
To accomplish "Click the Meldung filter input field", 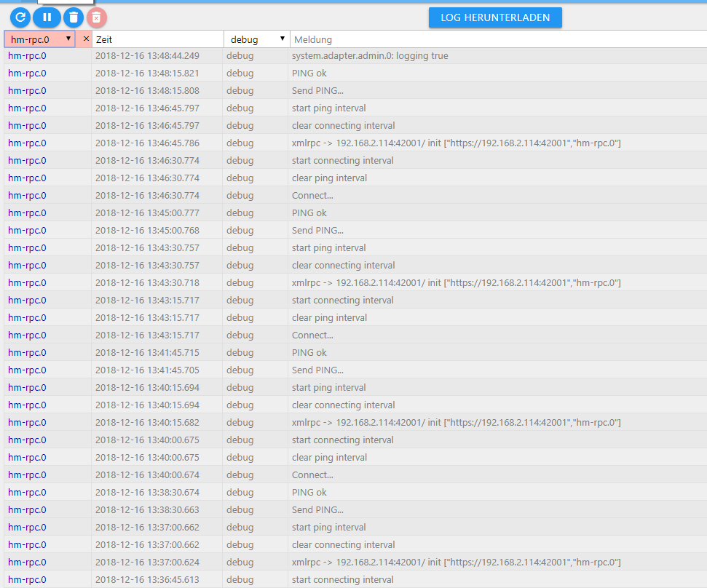I will [498, 39].
